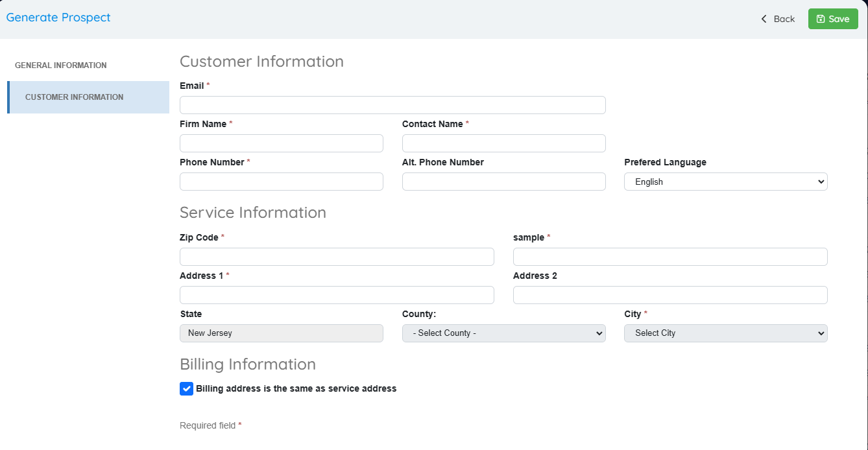This screenshot has width=868, height=450.
Task: Uncheck billing address same as service checkbox
Action: coord(186,388)
